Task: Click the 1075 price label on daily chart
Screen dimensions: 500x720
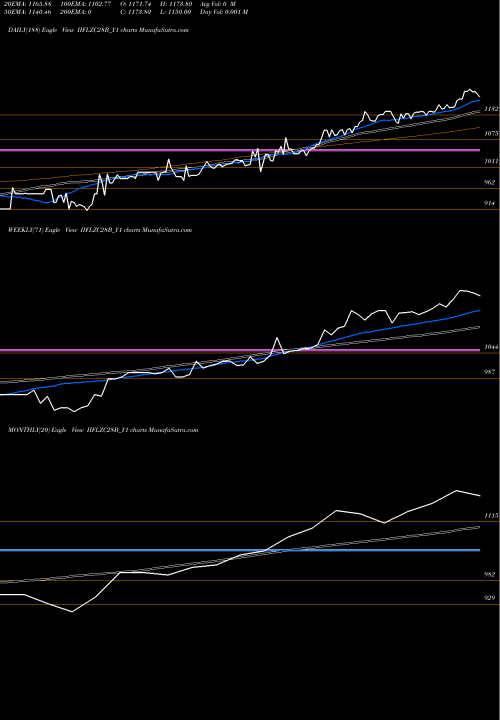Action: [x=491, y=134]
